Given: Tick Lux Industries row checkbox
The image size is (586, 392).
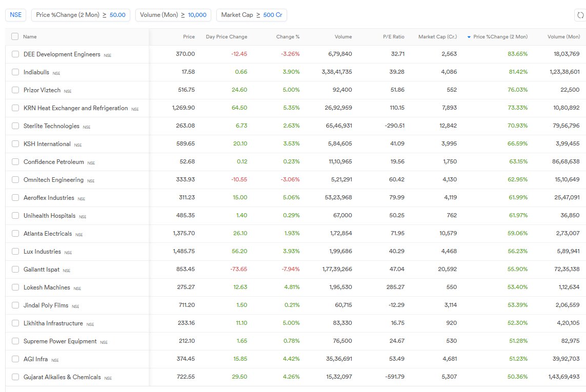Looking at the screenshot, I should click(15, 252).
